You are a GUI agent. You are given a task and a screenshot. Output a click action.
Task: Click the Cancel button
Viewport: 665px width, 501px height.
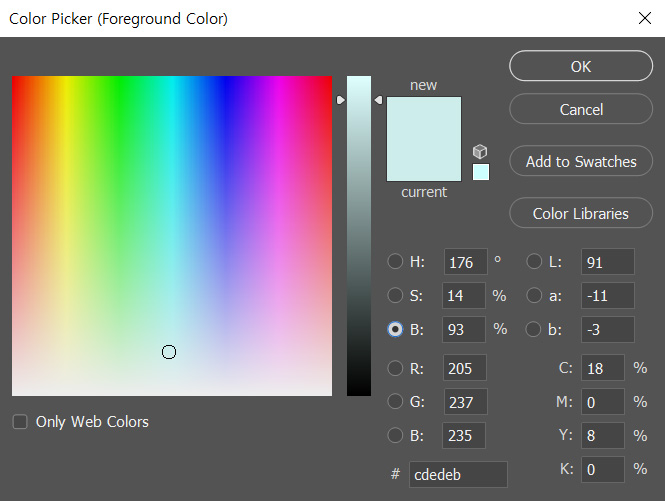[x=581, y=109]
